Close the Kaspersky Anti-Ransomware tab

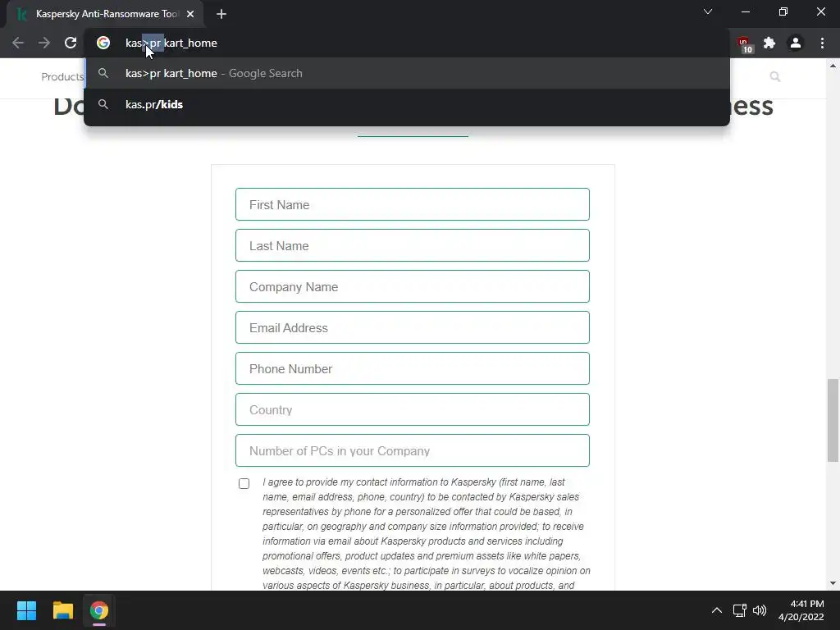click(190, 14)
